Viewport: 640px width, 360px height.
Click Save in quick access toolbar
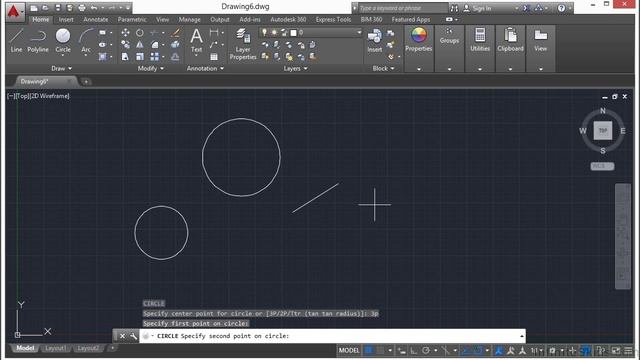tap(58, 8)
